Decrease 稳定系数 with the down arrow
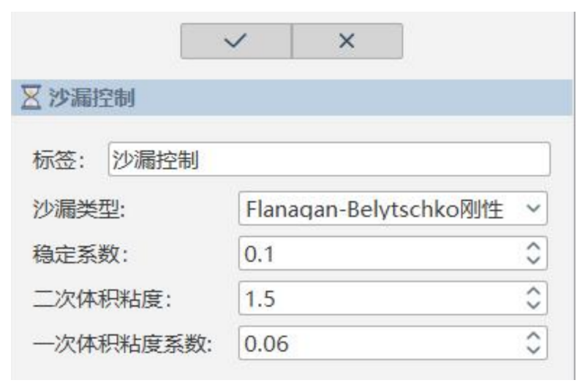Image resolution: width=588 pixels, height=391 pixels. click(533, 260)
